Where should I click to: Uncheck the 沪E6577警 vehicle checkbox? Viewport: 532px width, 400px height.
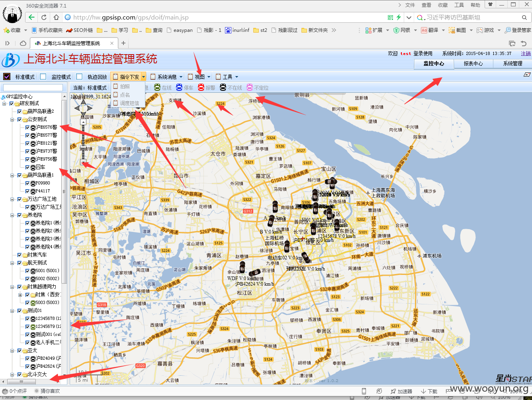pos(27,135)
